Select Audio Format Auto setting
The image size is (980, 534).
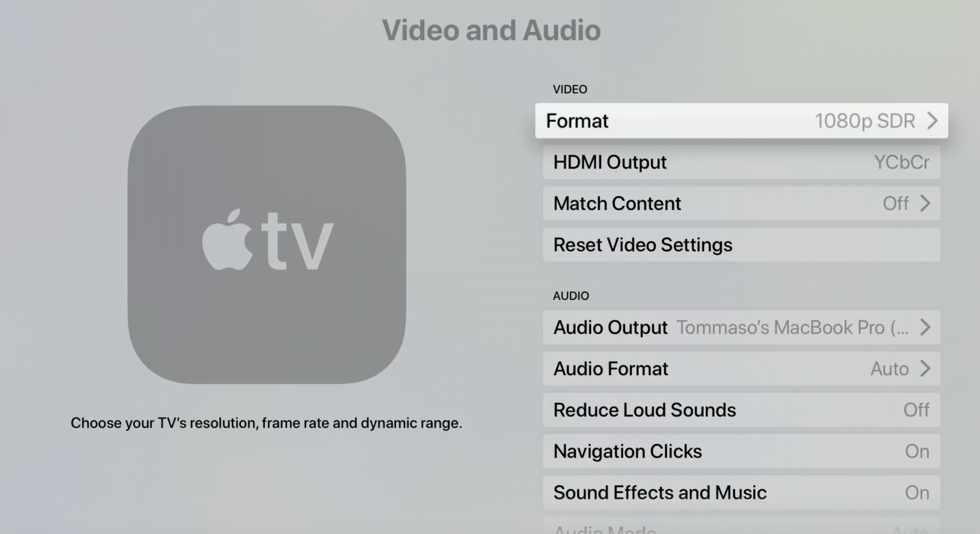(741, 368)
